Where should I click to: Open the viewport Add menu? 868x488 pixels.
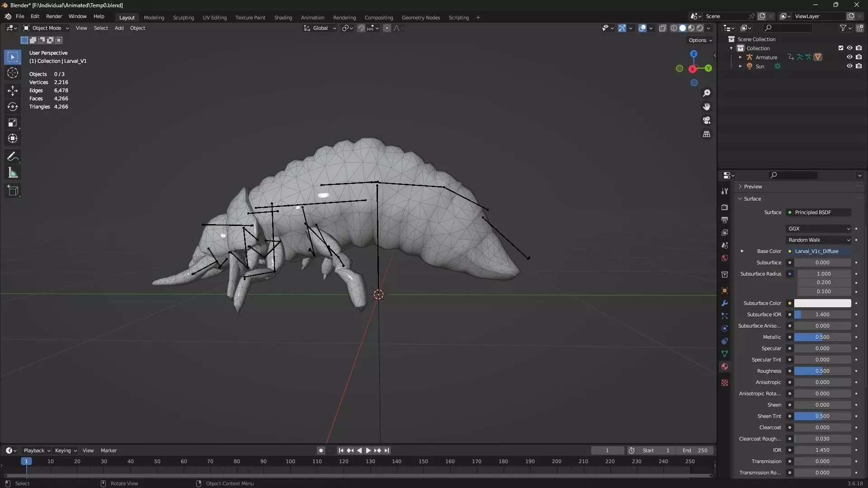[x=119, y=28]
